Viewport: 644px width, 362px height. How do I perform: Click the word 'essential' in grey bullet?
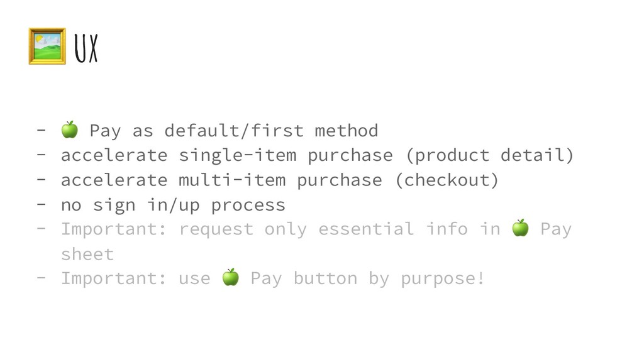click(x=366, y=229)
